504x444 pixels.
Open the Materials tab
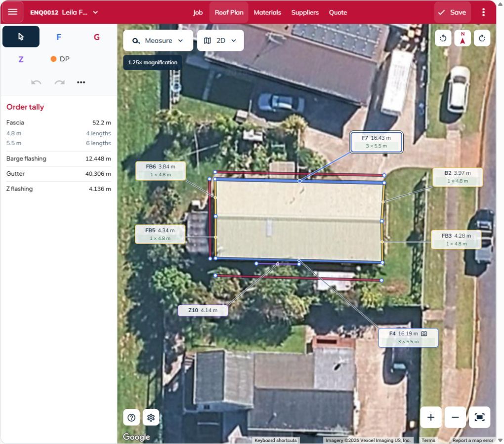tap(267, 12)
